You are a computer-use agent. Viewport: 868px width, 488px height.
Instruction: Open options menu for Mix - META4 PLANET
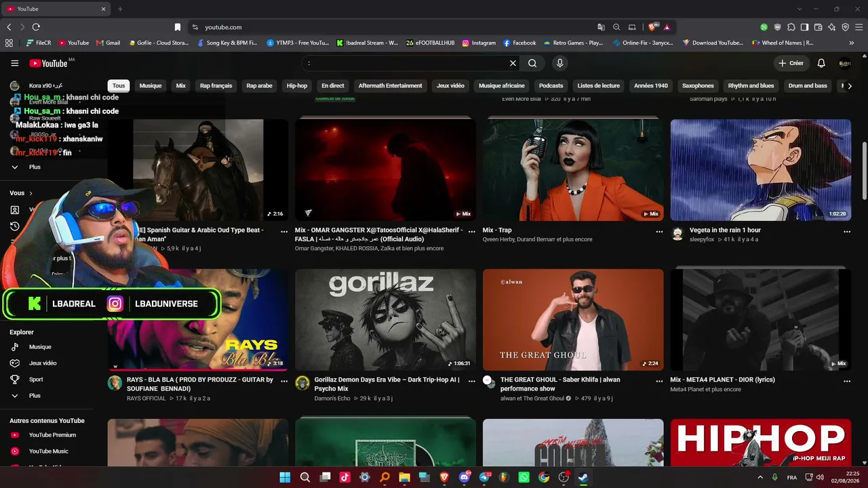(x=846, y=381)
